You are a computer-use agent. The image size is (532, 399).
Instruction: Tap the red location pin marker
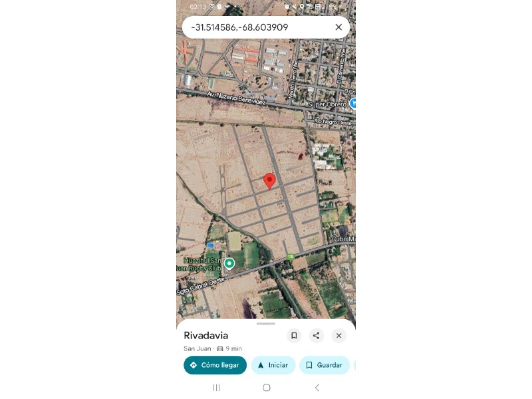tap(270, 181)
